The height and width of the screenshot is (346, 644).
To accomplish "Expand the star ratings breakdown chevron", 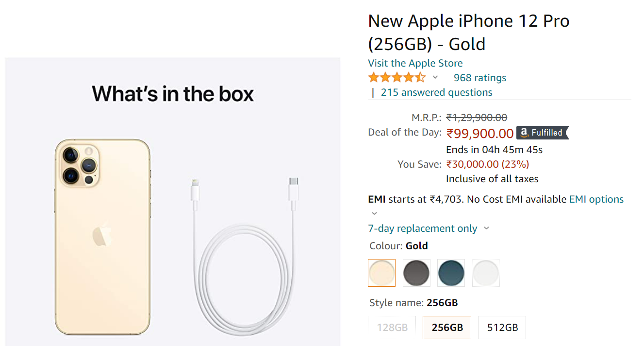I will [435, 78].
